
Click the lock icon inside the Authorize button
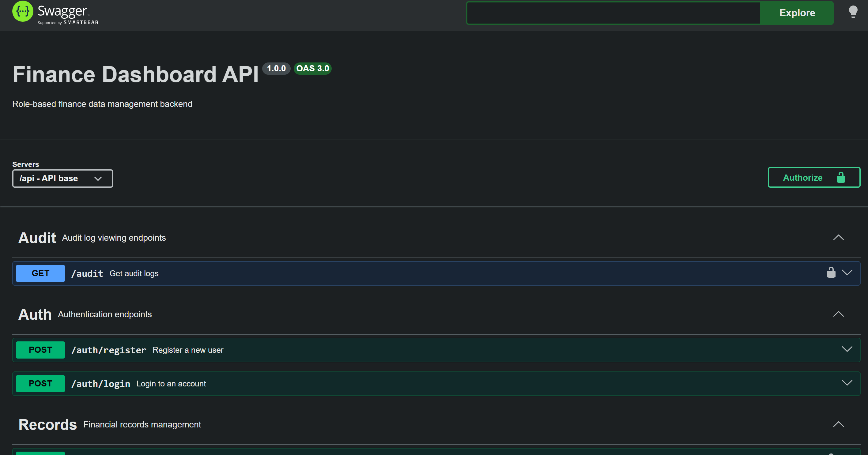click(x=841, y=178)
